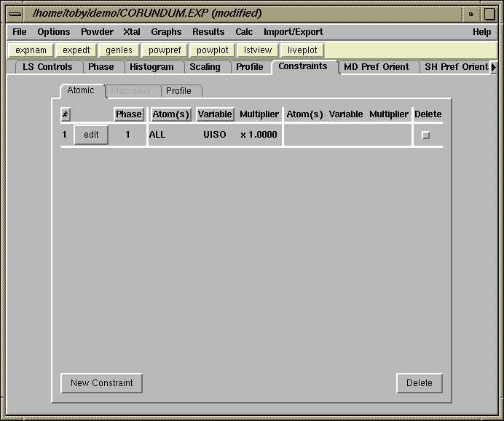The width and height of the screenshot is (504, 421).
Task: Launch liveplot from the toolbar
Action: coord(302,50)
